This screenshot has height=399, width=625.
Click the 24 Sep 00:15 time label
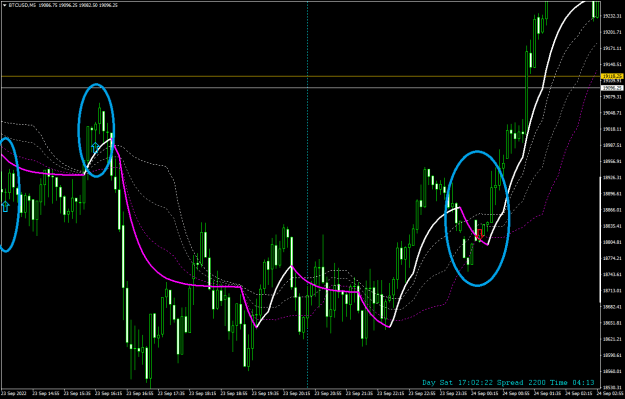pos(486,393)
